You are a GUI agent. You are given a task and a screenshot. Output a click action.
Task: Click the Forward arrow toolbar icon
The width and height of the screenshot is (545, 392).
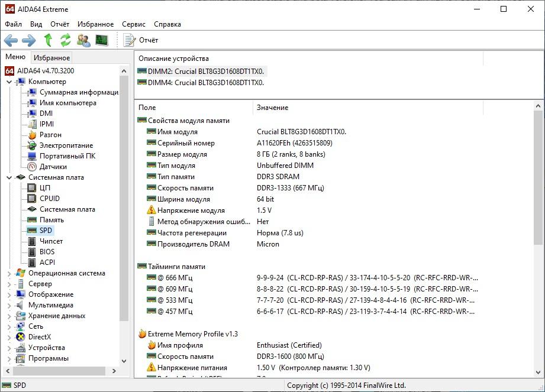tap(29, 40)
